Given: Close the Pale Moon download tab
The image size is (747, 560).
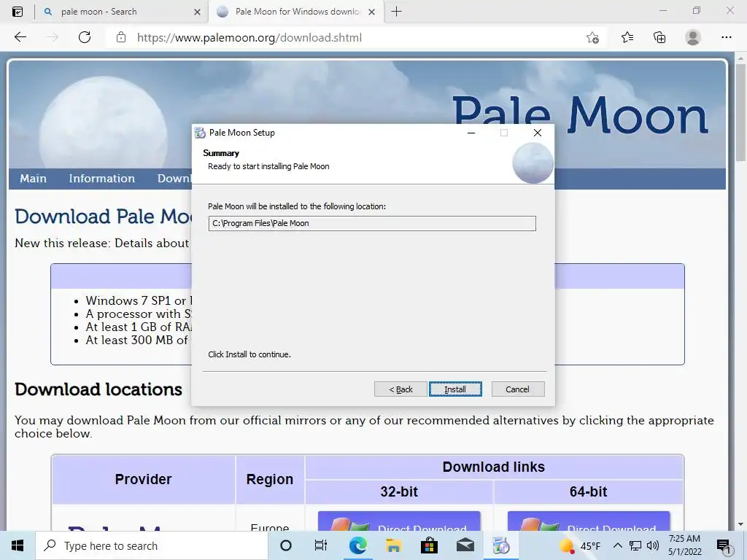Looking at the screenshot, I should pyautogui.click(x=371, y=12).
